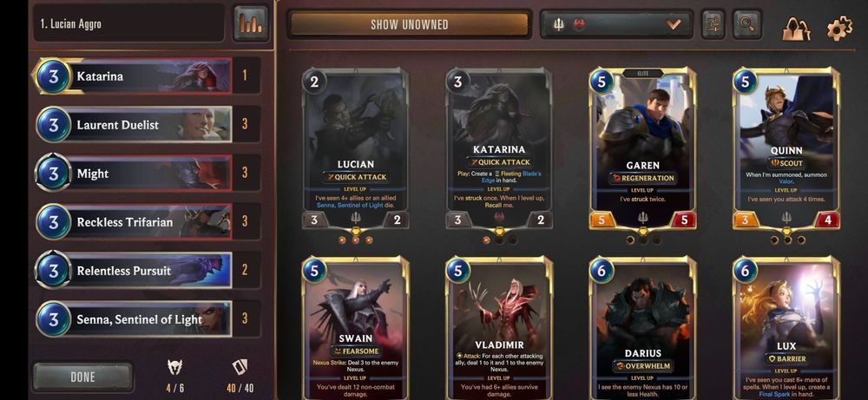Viewport: 868px width, 400px height.
Task: Expand the region filter dropdown
Action: [616, 25]
